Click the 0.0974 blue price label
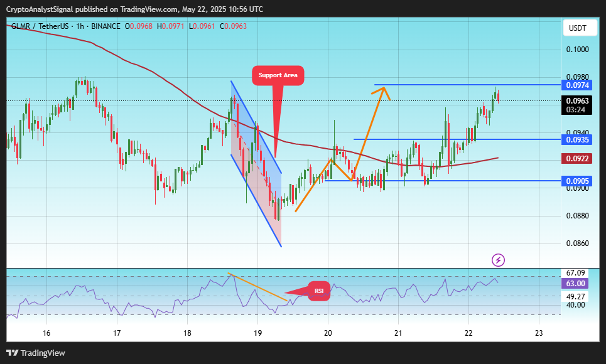Image resolution: width=606 pixels, height=364 pixels. (577, 85)
